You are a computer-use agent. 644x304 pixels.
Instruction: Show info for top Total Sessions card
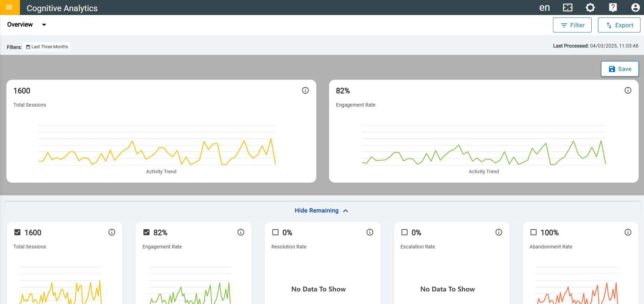click(x=305, y=91)
